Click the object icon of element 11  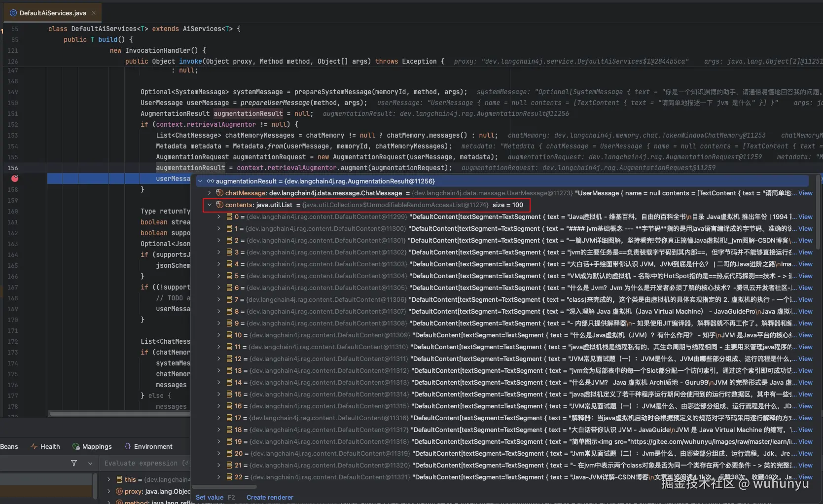229,347
